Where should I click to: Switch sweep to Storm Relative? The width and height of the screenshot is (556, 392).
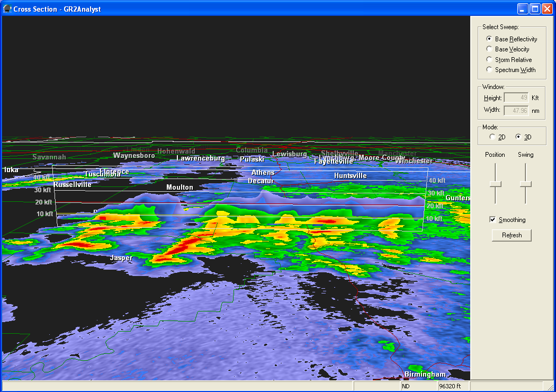click(489, 59)
